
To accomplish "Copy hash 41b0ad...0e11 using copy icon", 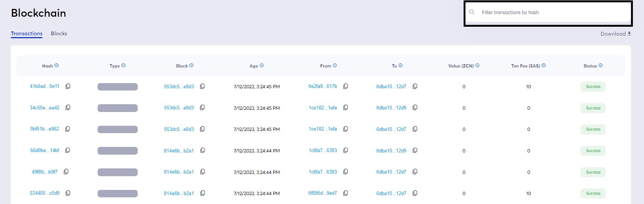I will coord(68,86).
